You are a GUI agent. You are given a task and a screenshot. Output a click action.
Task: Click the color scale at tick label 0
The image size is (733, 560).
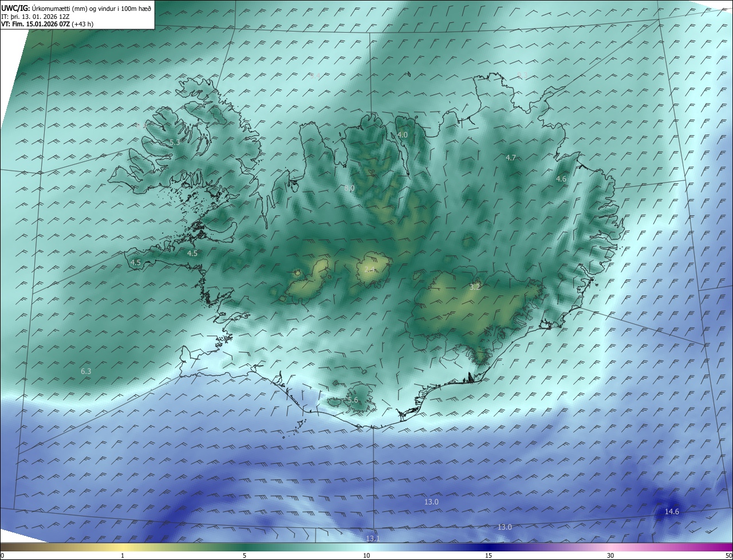(2, 555)
